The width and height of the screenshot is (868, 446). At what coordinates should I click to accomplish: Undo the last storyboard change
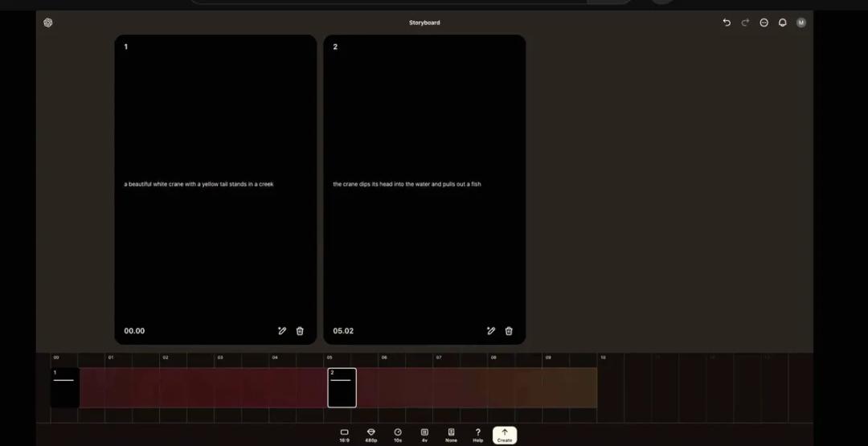tap(727, 23)
